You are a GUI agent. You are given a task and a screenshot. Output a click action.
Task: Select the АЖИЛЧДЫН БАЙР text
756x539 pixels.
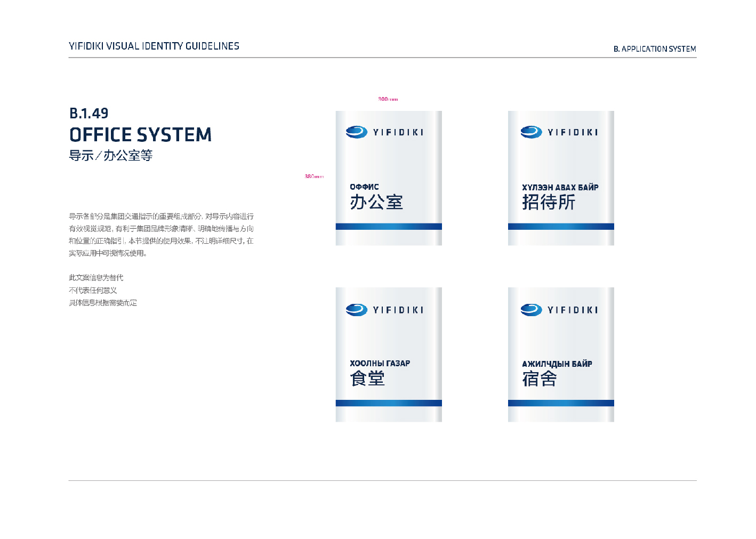click(x=557, y=364)
